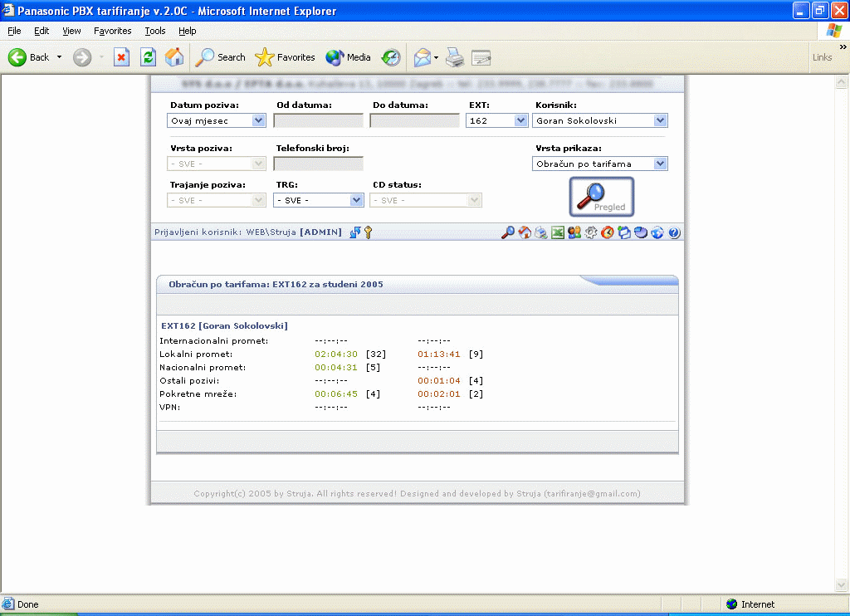Open the Favorites pane from the toolbar
This screenshot has height=616, width=850.
[x=286, y=57]
